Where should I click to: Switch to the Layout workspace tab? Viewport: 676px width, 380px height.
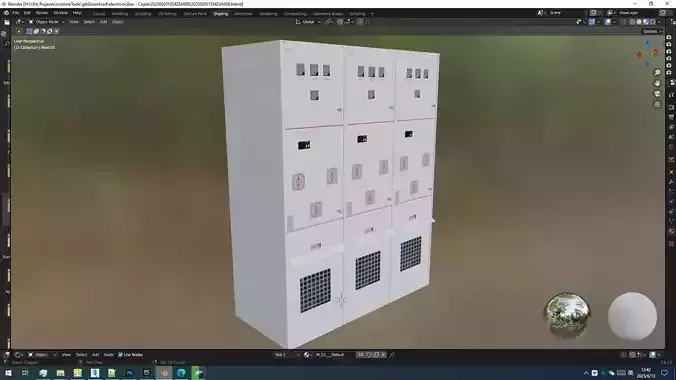click(x=99, y=14)
